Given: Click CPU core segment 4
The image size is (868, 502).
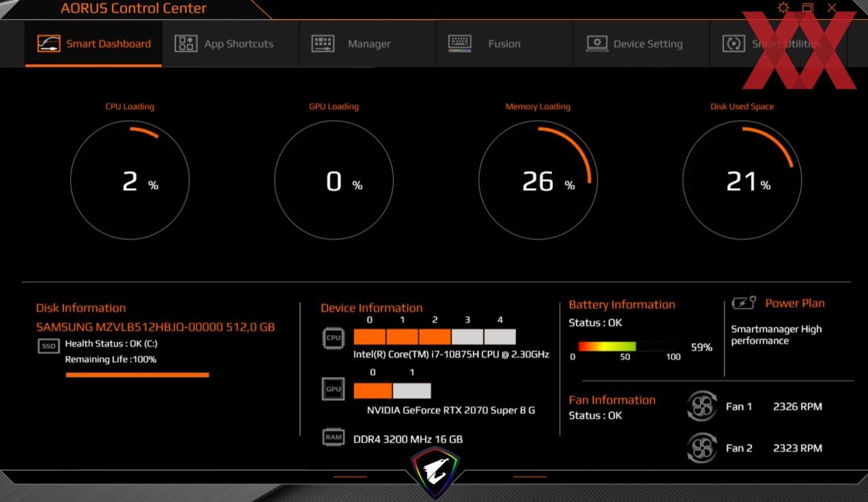Looking at the screenshot, I should point(500,337).
